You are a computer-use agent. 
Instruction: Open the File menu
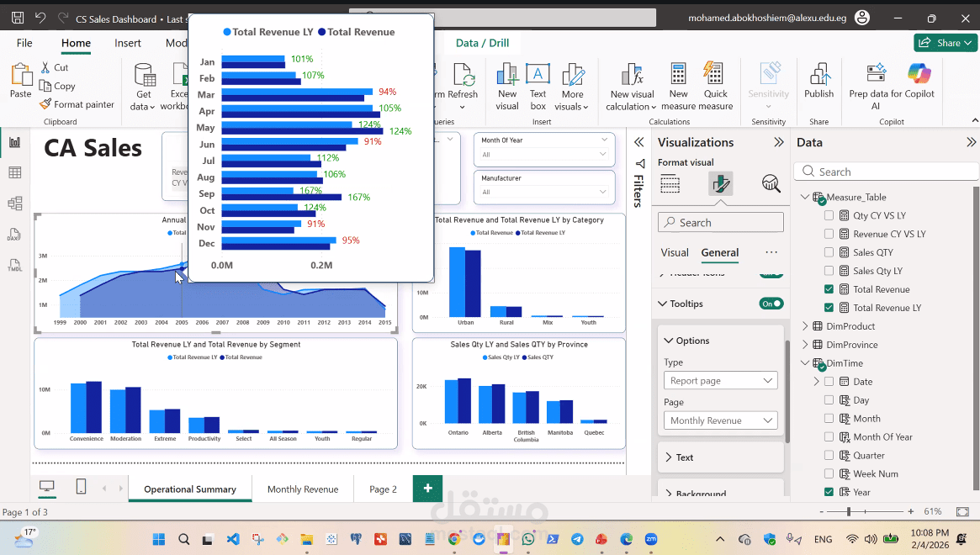click(24, 43)
